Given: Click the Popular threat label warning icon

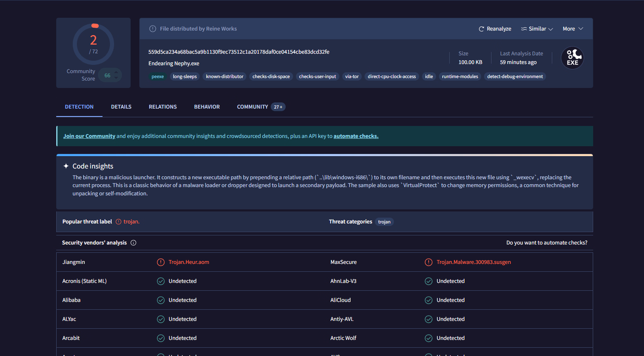Looking at the screenshot, I should click(x=119, y=222).
